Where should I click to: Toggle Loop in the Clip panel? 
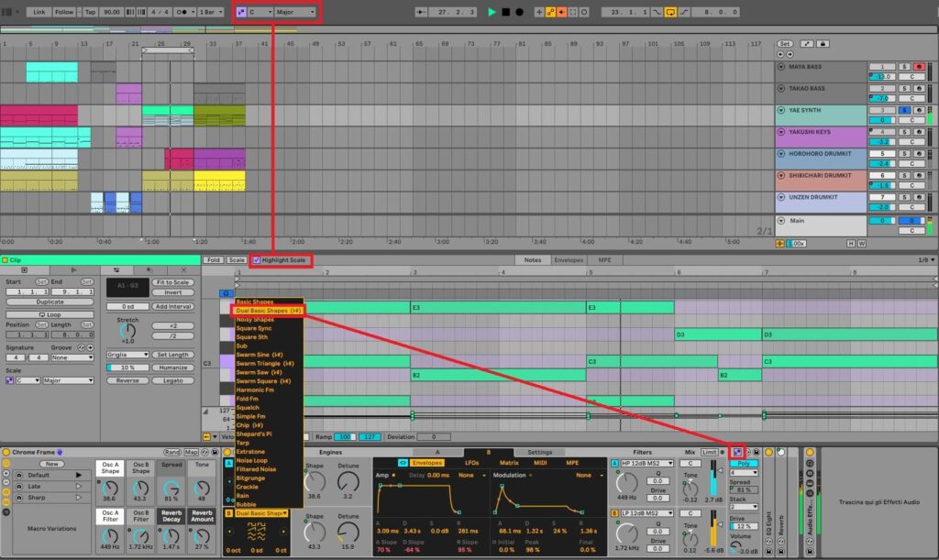pos(50,314)
